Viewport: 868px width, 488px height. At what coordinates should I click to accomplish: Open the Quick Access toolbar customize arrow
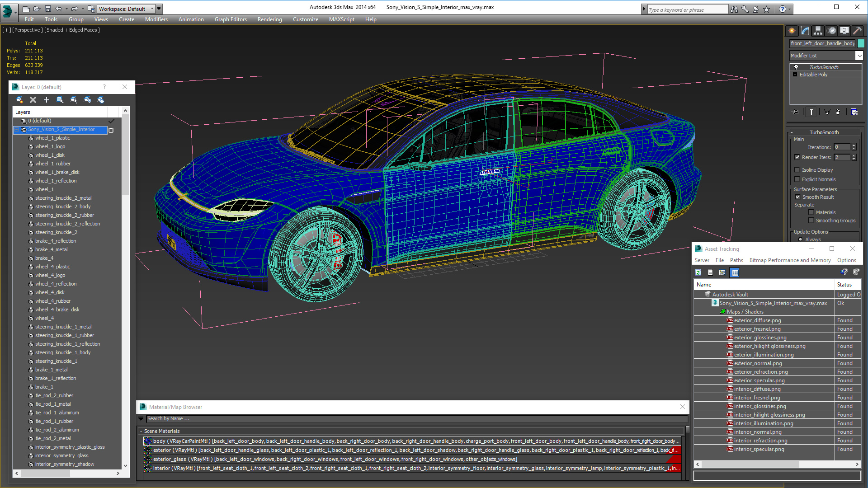point(159,9)
